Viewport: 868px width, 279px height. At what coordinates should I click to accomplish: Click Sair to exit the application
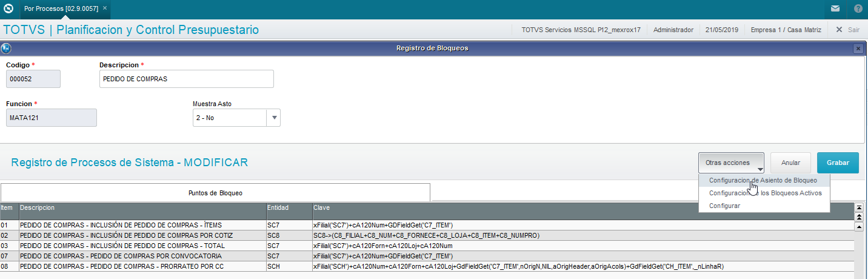click(847, 29)
